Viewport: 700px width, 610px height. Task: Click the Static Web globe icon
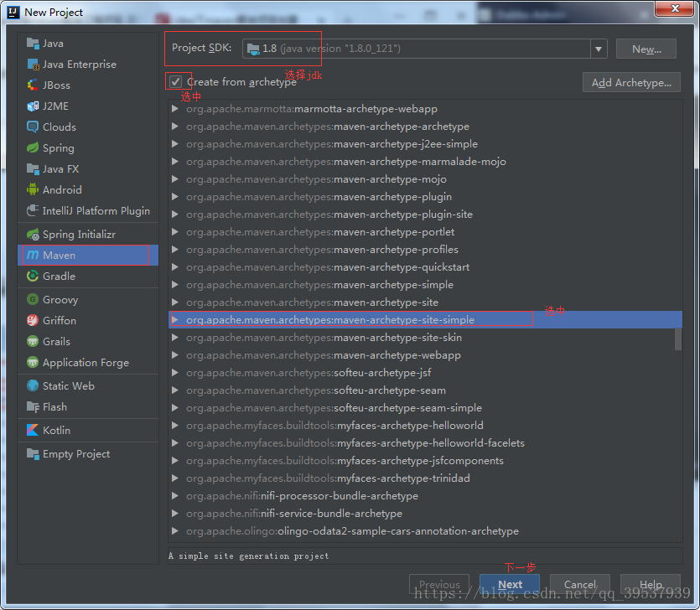pyautogui.click(x=33, y=385)
